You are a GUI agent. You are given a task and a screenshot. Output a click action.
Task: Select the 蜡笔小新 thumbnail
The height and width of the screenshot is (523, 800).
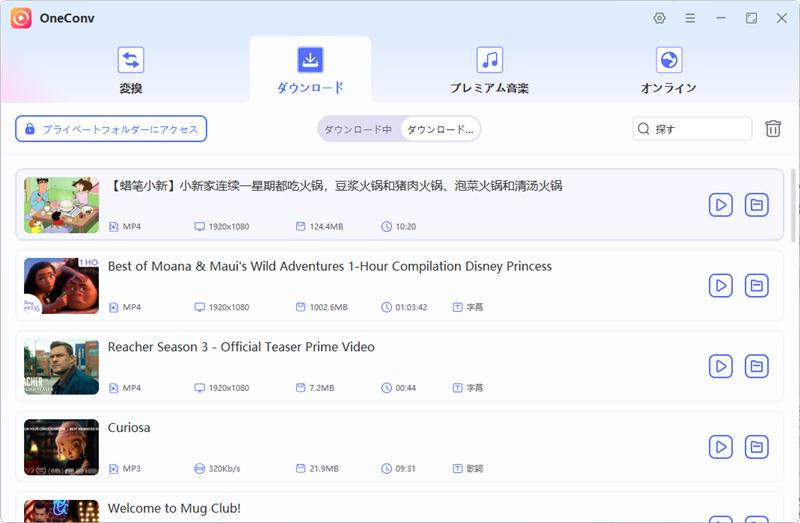[61, 205]
